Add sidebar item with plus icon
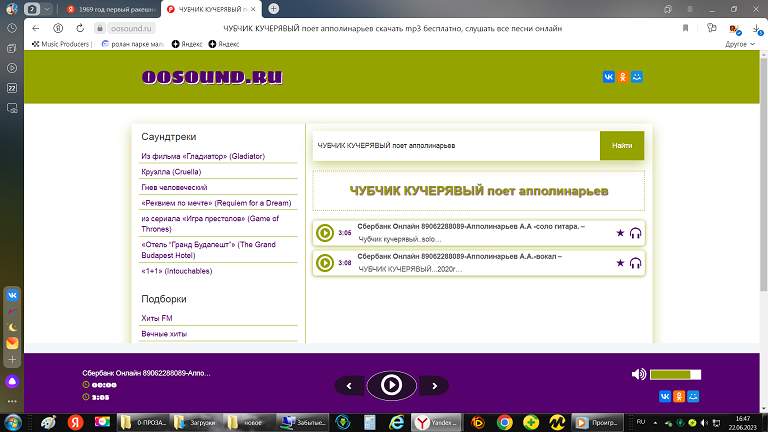The width and height of the screenshot is (768, 432). pyautogui.click(x=12, y=360)
